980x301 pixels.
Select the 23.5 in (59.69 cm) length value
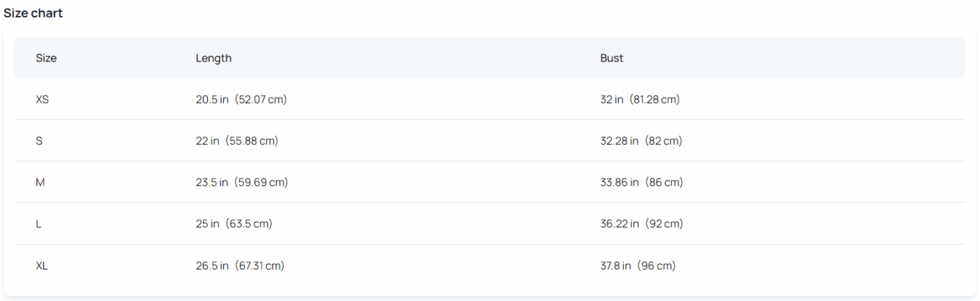[x=242, y=182]
